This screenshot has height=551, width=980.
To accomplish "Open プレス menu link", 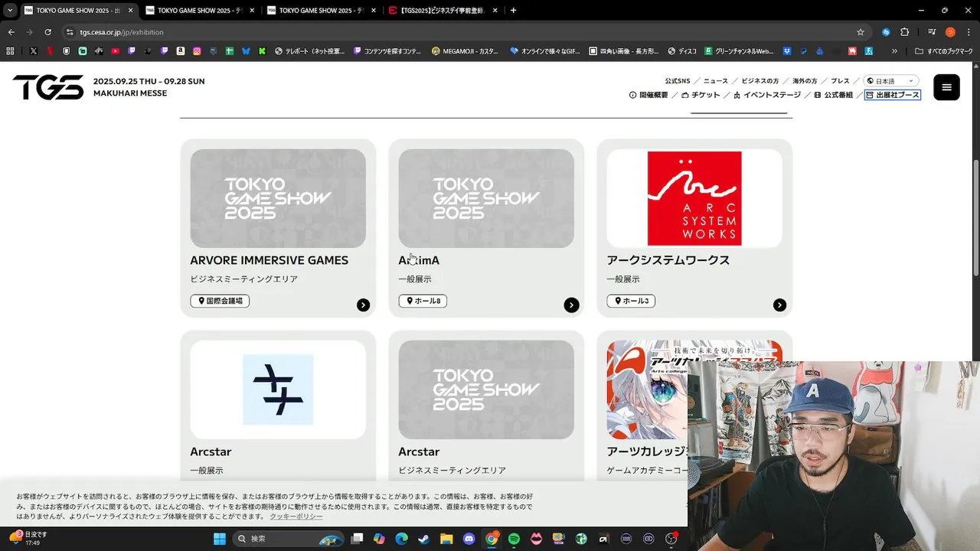I will (x=840, y=81).
